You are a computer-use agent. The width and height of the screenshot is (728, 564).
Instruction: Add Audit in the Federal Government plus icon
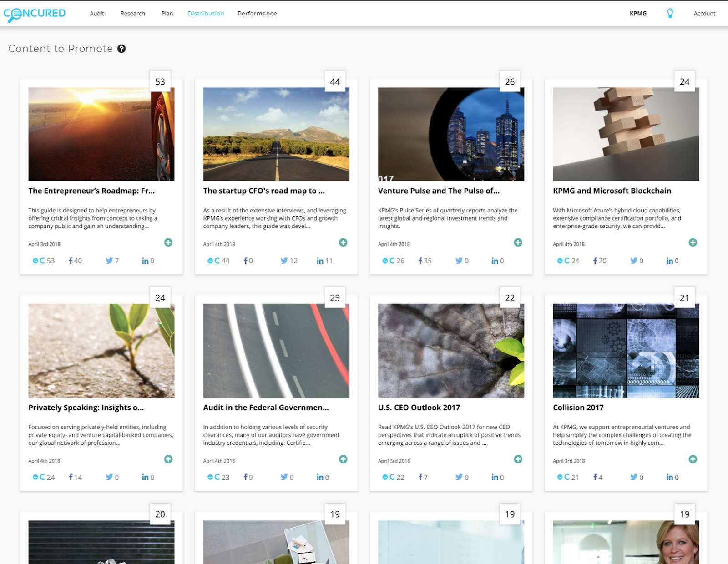coord(343,459)
